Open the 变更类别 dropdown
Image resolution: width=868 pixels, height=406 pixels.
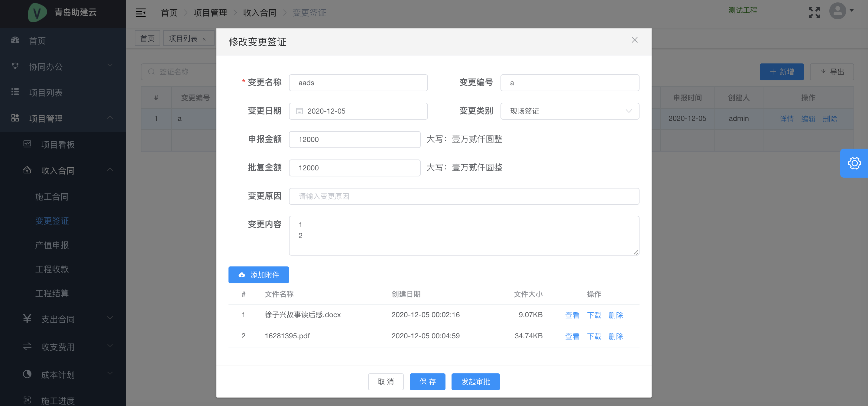point(569,111)
